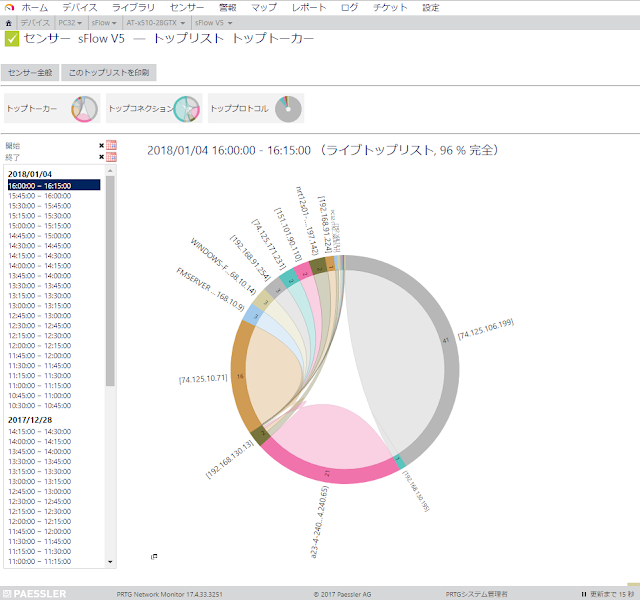Select the 14:30:00 – 14:45:00 period
The height and width of the screenshot is (600, 640).
pyautogui.click(x=40, y=246)
